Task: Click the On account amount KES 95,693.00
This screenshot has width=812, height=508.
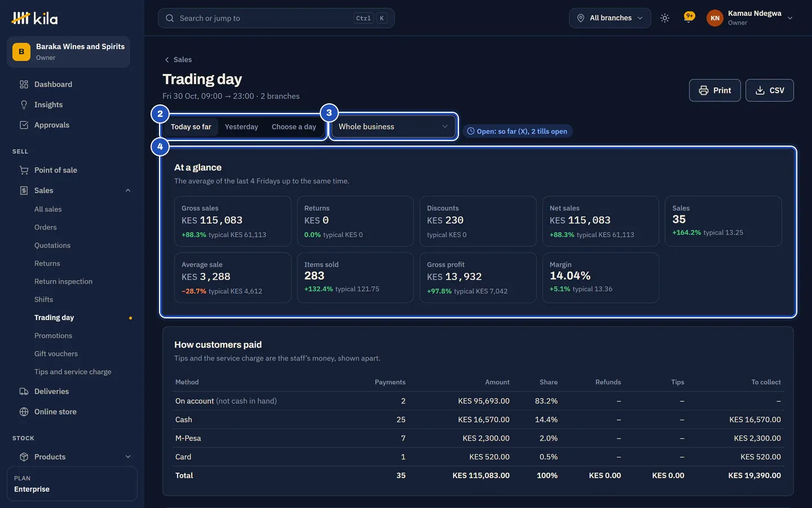Action: pyautogui.click(x=484, y=401)
